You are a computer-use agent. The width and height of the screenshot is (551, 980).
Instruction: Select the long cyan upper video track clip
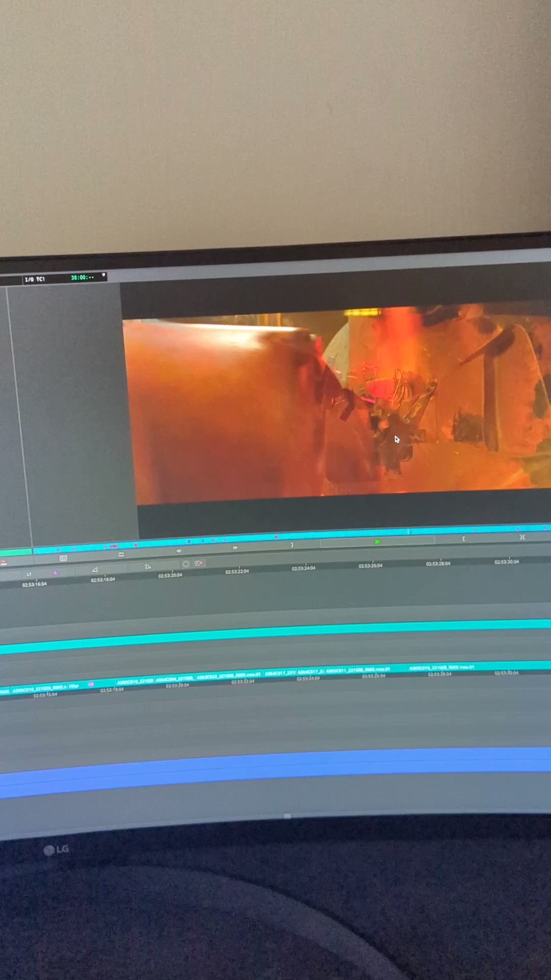[275, 636]
